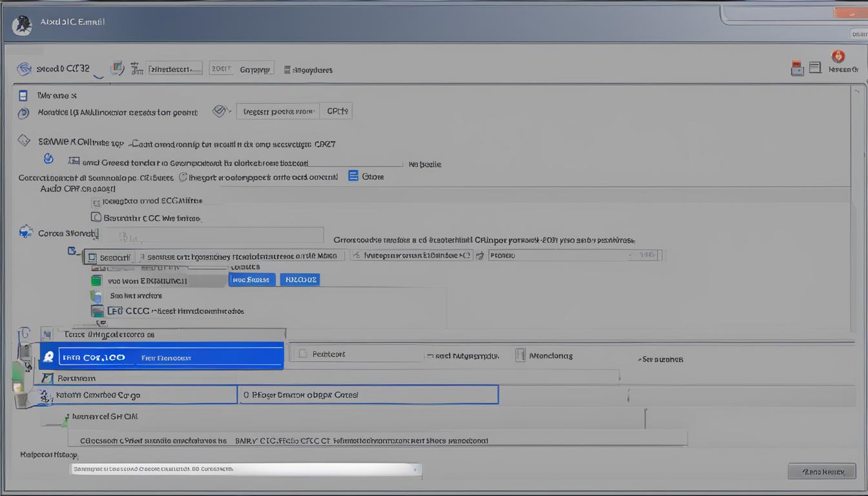868x496 pixels.
Task: Click the 'Zaoa Hakey' button at bottom right
Action: [822, 471]
